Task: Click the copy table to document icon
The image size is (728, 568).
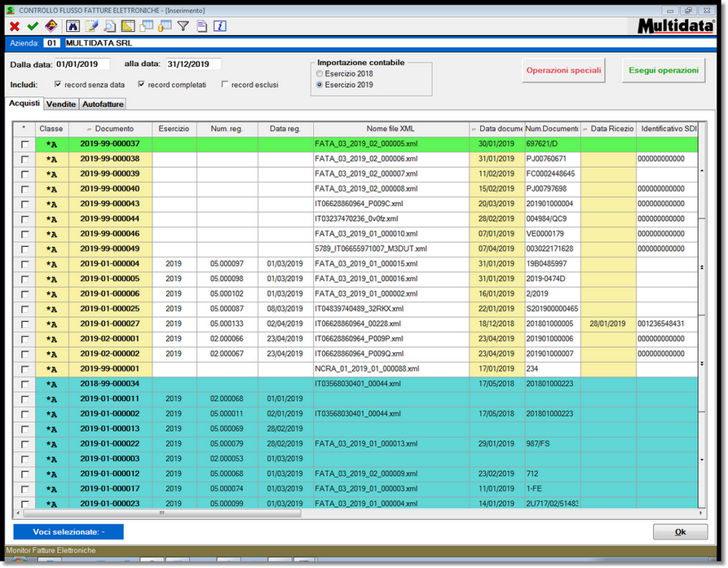Action: tap(146, 26)
